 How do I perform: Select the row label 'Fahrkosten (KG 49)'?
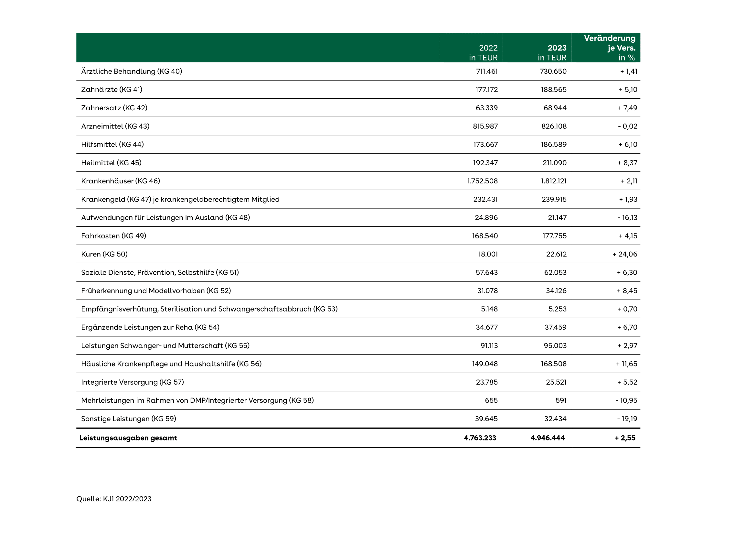coord(113,236)
